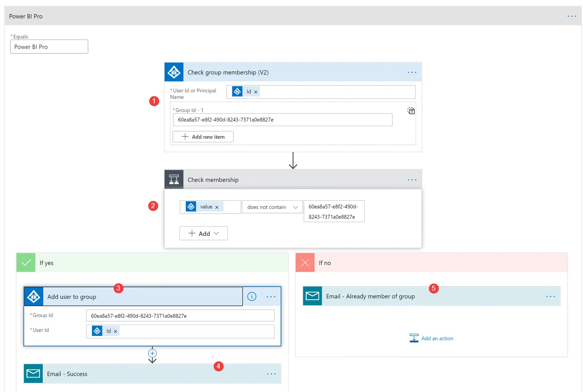The height and width of the screenshot is (392, 583).
Task: Click the If no red X icon
Action: point(305,263)
